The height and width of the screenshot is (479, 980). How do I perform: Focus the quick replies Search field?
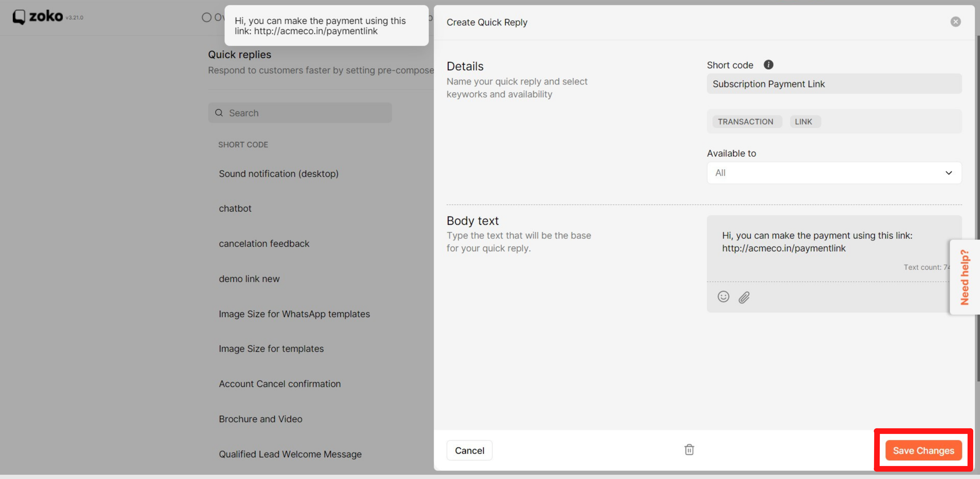[x=300, y=113]
